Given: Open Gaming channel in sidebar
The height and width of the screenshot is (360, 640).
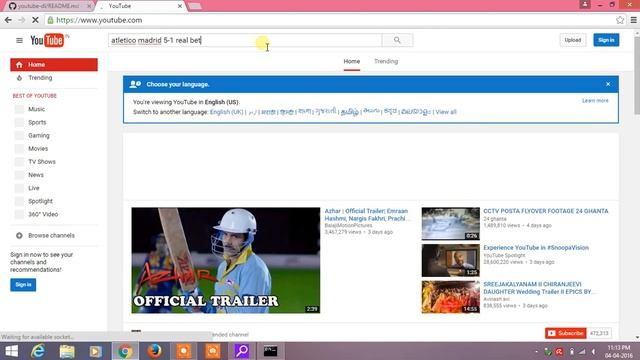Looking at the screenshot, I should click(39, 136).
